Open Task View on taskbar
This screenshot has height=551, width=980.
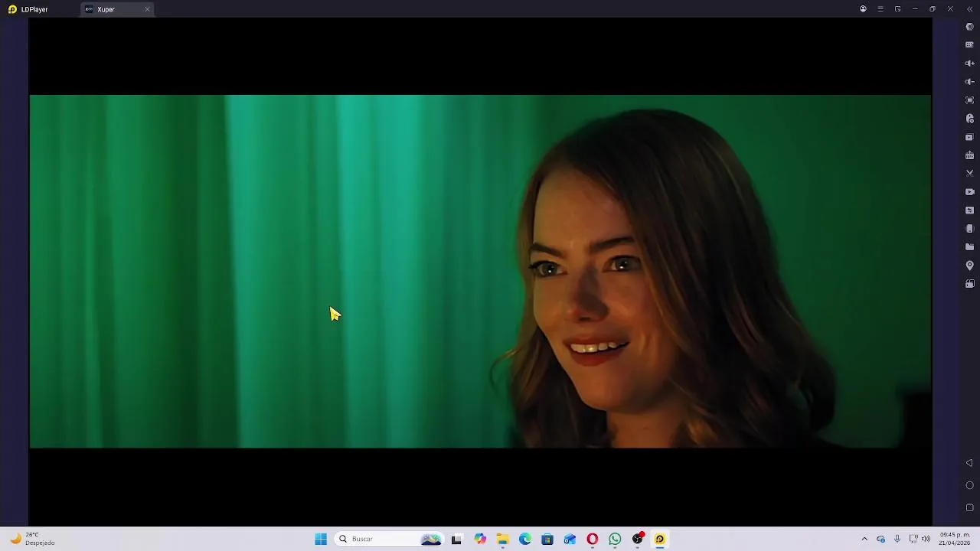click(x=456, y=539)
